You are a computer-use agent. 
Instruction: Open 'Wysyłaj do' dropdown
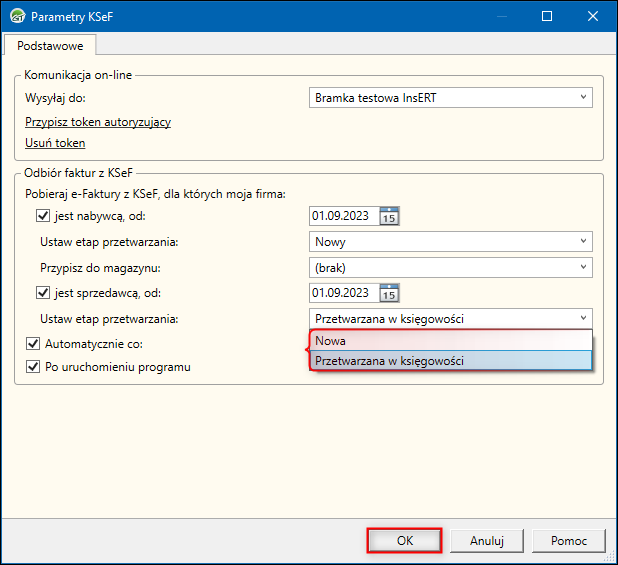click(451, 97)
